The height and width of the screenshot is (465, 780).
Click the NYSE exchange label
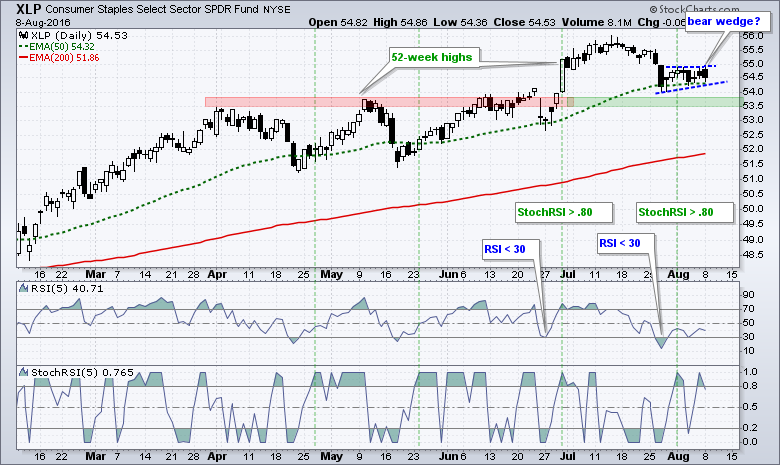coord(277,9)
